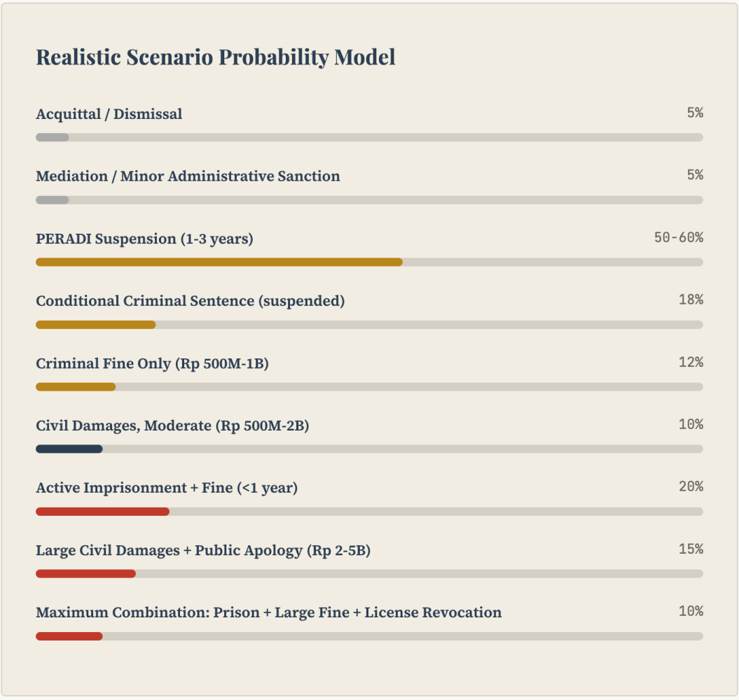Image resolution: width=739 pixels, height=700 pixels.
Task: Click the Mediation / Minor Administrative Sanction bar
Action: 370,200
